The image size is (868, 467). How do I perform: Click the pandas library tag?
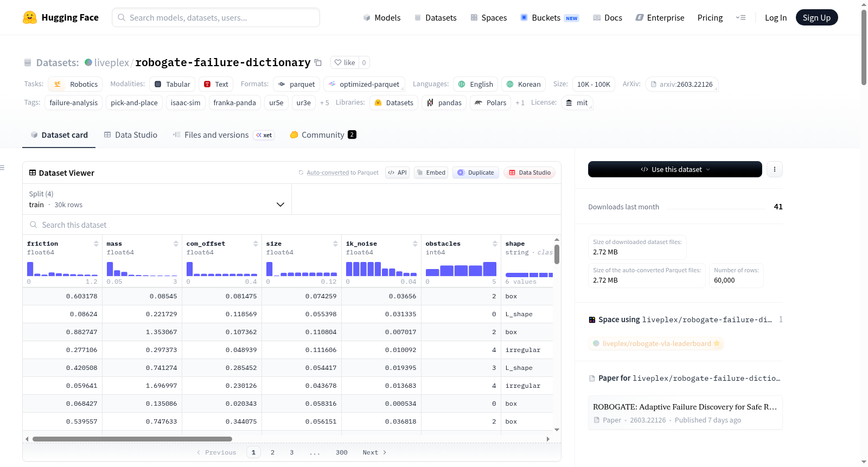(444, 103)
